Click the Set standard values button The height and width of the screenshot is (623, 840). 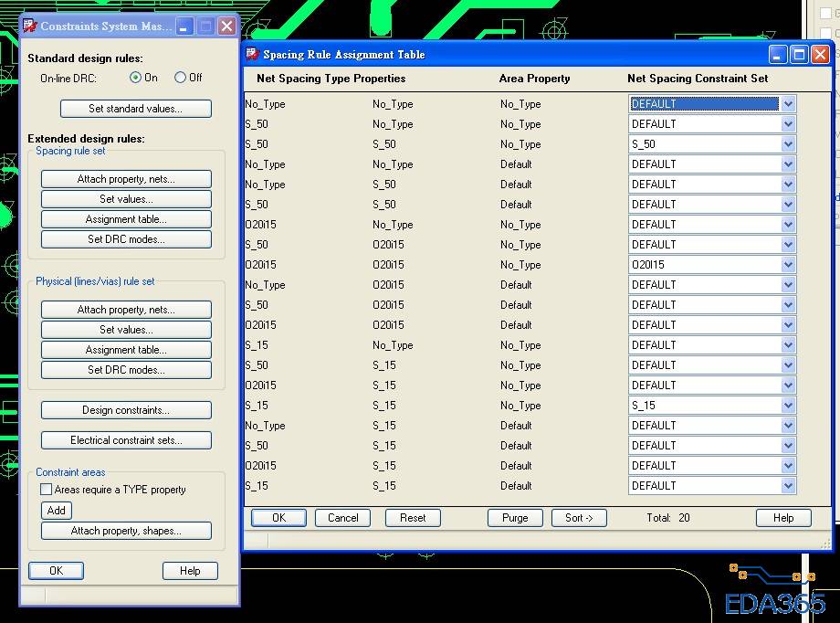click(x=135, y=109)
